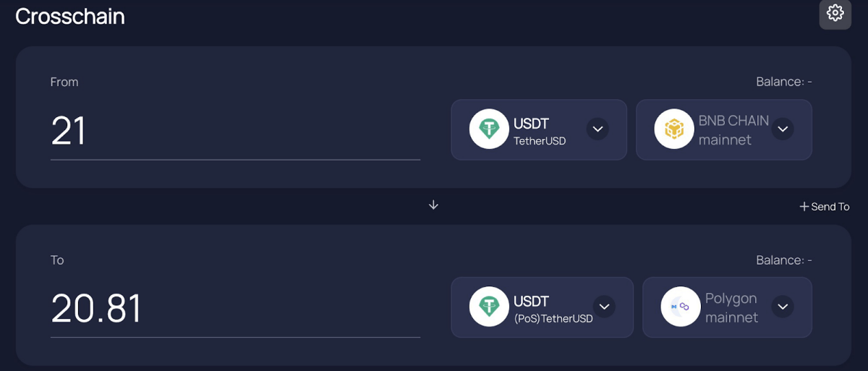This screenshot has height=371, width=868.
Task: Click the Polygon network logo icon
Action: [x=681, y=307]
